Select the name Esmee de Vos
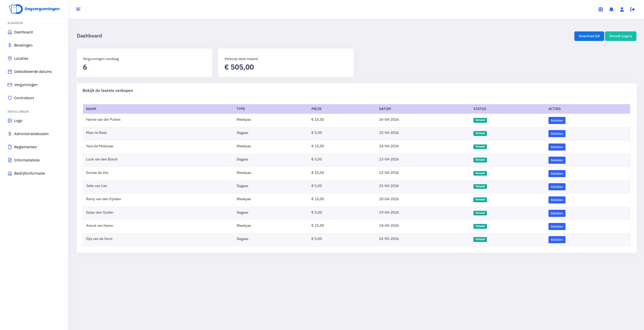The image size is (644, 330). pyautogui.click(x=97, y=173)
